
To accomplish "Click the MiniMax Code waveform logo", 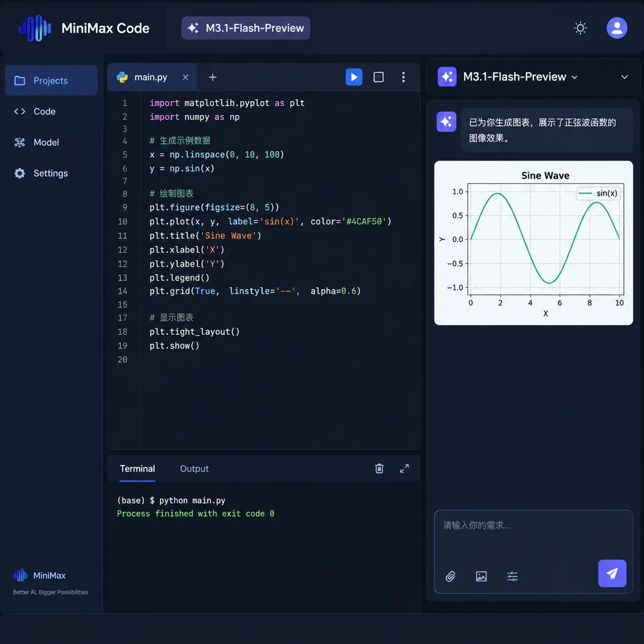I will pyautogui.click(x=35, y=28).
